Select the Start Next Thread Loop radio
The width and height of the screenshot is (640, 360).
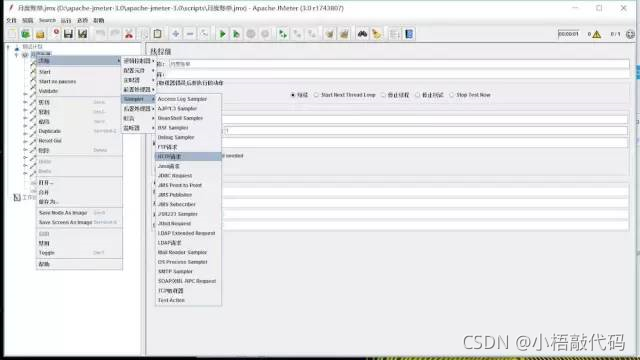click(x=316, y=95)
